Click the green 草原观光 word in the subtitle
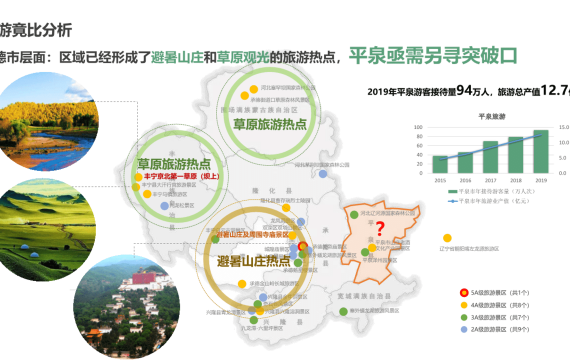Viewport: 570px width, 360px height. [x=243, y=57]
